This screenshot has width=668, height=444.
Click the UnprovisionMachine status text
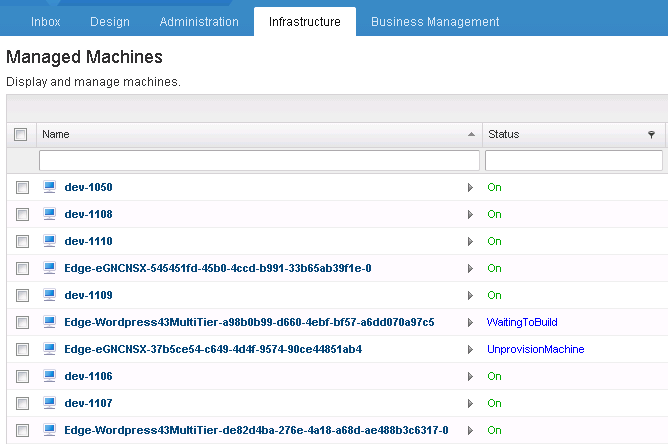click(536, 349)
